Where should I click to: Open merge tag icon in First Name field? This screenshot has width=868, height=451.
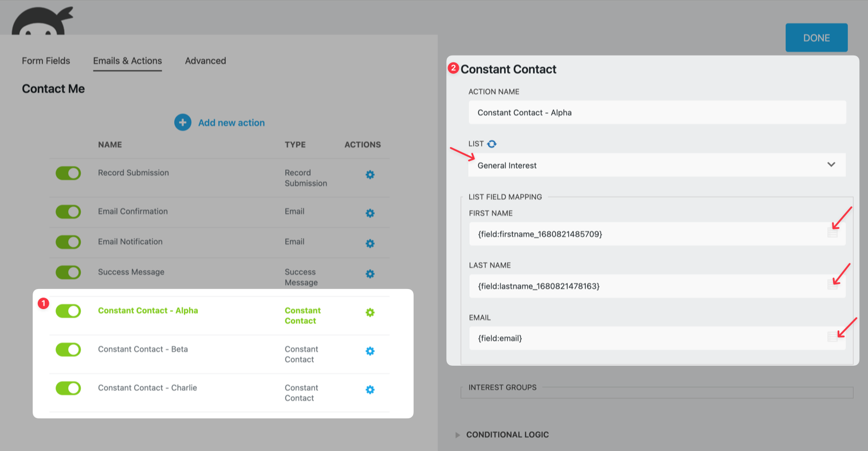tap(832, 233)
